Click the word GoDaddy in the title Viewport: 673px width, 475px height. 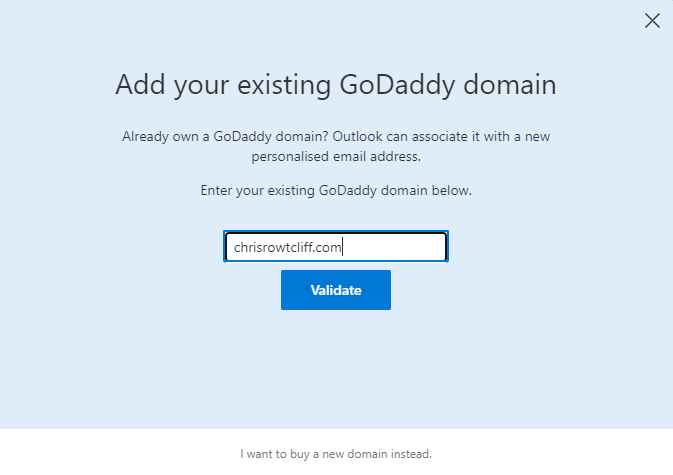point(397,85)
